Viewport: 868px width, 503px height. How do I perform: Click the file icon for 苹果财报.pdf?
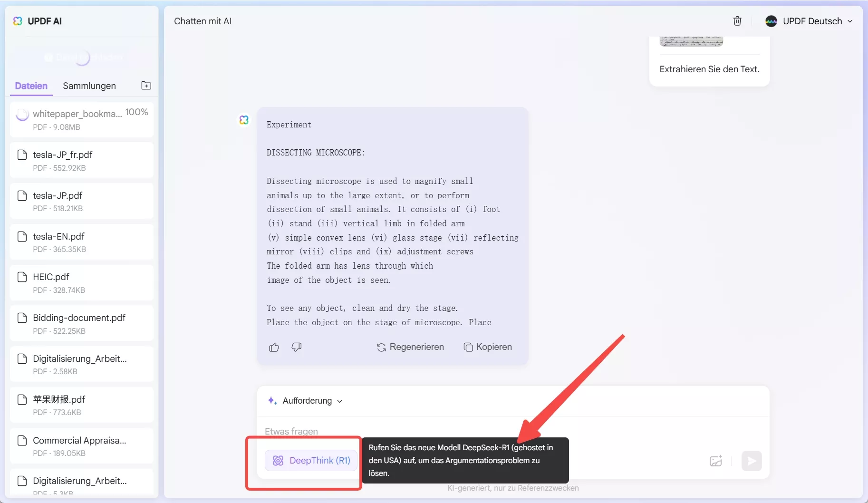(22, 399)
